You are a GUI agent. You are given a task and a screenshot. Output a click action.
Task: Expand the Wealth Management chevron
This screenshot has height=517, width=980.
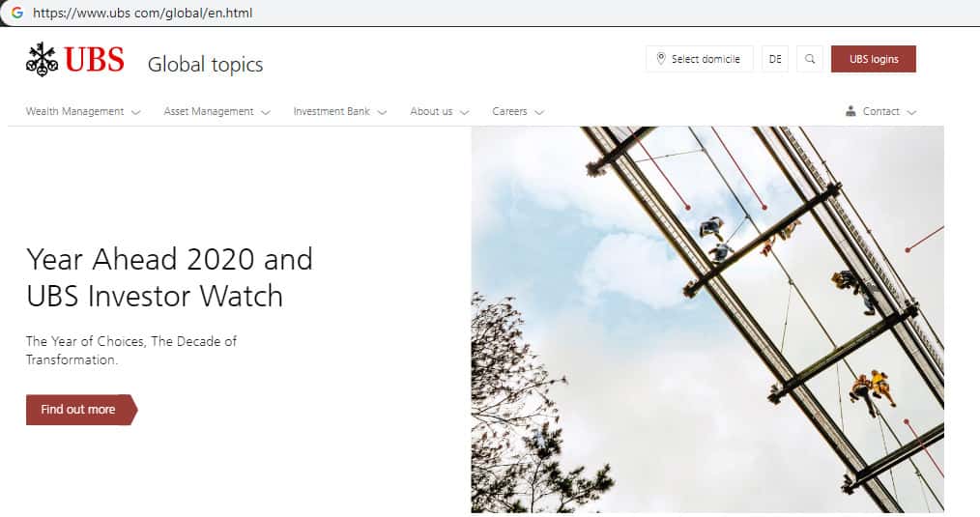[x=135, y=112]
